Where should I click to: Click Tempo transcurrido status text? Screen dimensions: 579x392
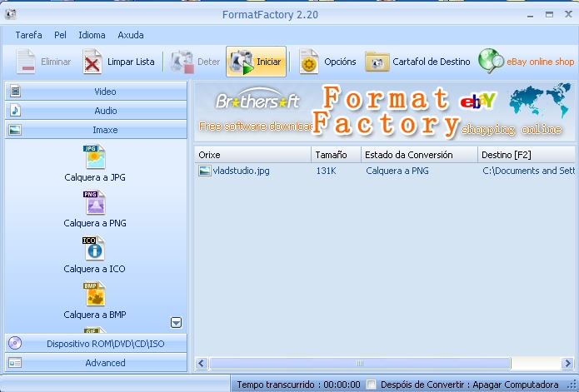[298, 385]
